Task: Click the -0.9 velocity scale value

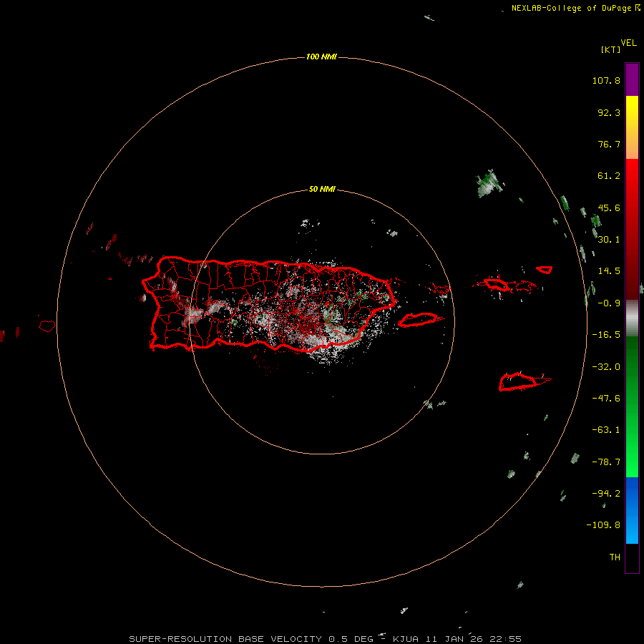Action: click(609, 303)
